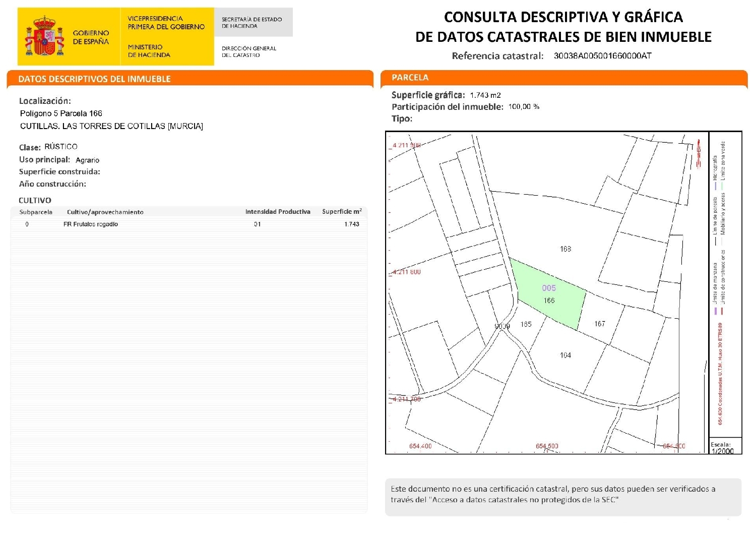Click the 'Cultivo/aprovechamiento' column header
Screen dimensions: 756x534
point(105,212)
